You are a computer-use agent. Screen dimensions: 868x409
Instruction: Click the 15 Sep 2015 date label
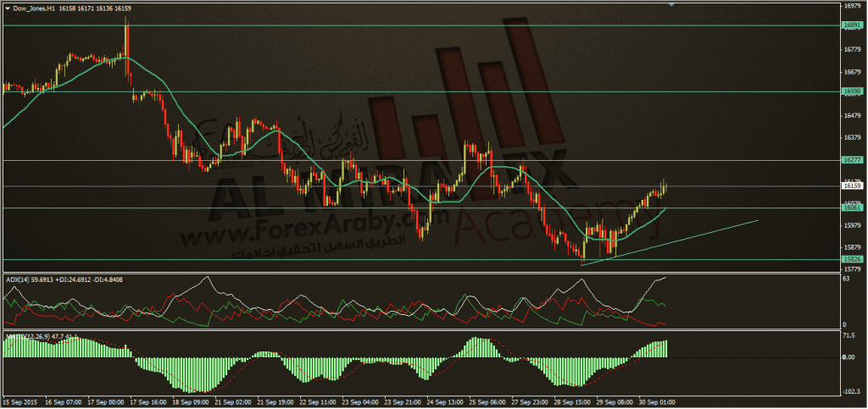pyautogui.click(x=19, y=402)
